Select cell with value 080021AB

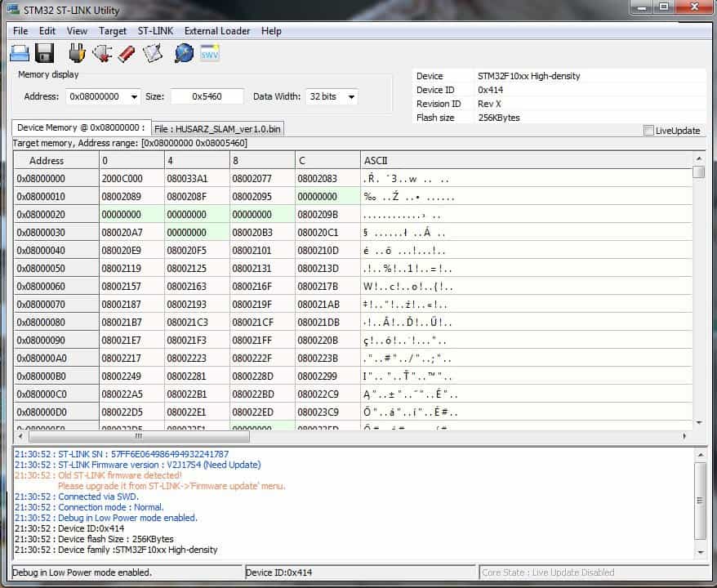(327, 305)
